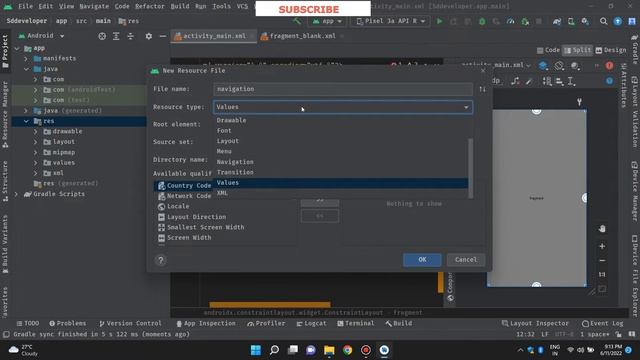
Task: Open the Terminal tool window
Action: (x=356, y=323)
